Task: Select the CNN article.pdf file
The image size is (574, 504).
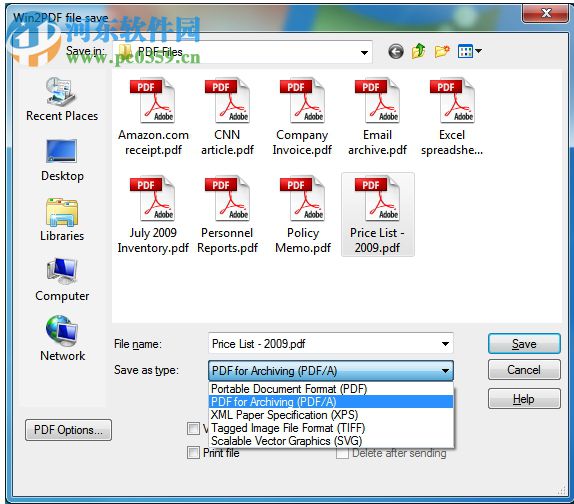Action: tap(227, 117)
